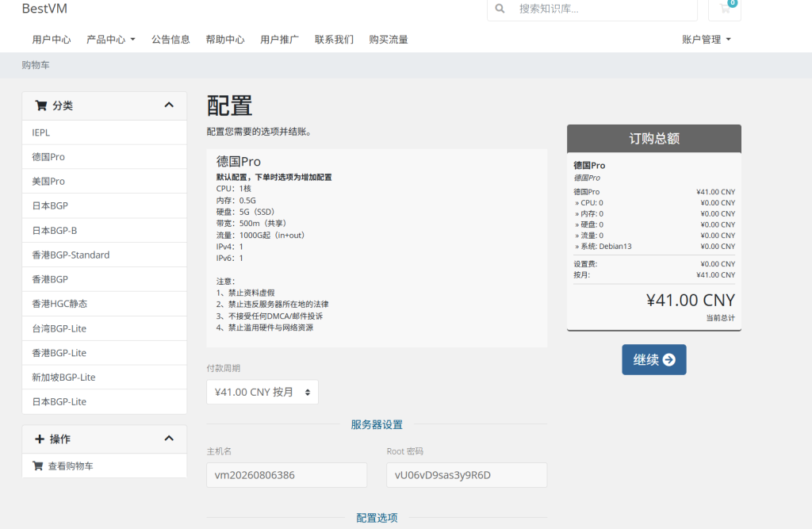Click the 服务器设置 section heading

click(x=377, y=425)
